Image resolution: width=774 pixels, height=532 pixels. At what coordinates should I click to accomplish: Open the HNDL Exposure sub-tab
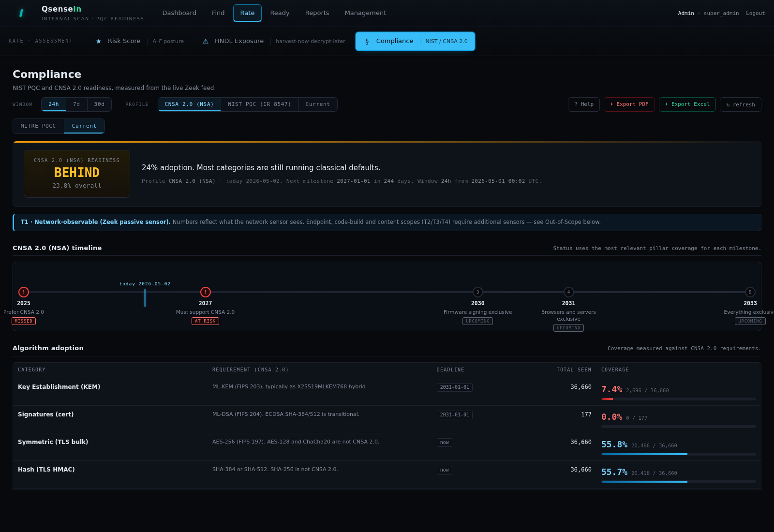(273, 41)
